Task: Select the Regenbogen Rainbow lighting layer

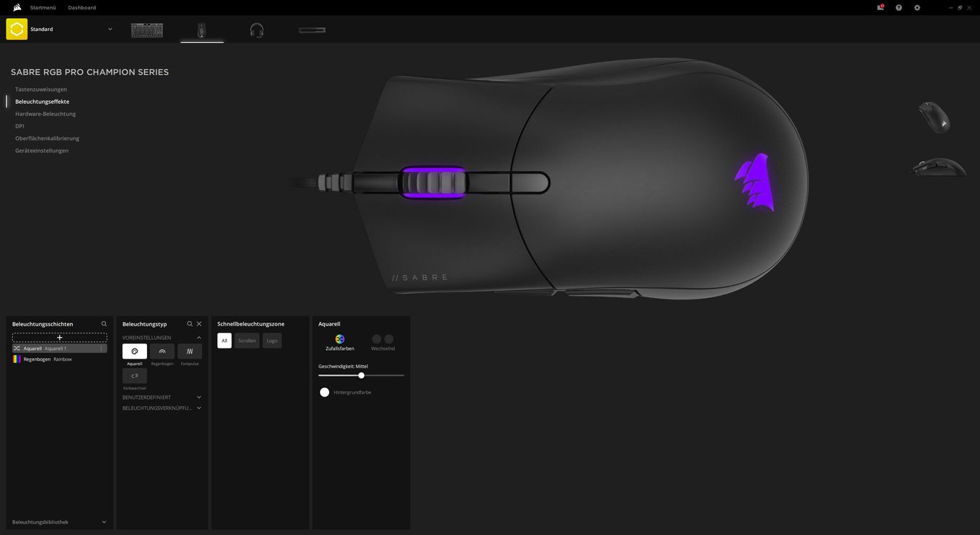Action: [x=60, y=359]
